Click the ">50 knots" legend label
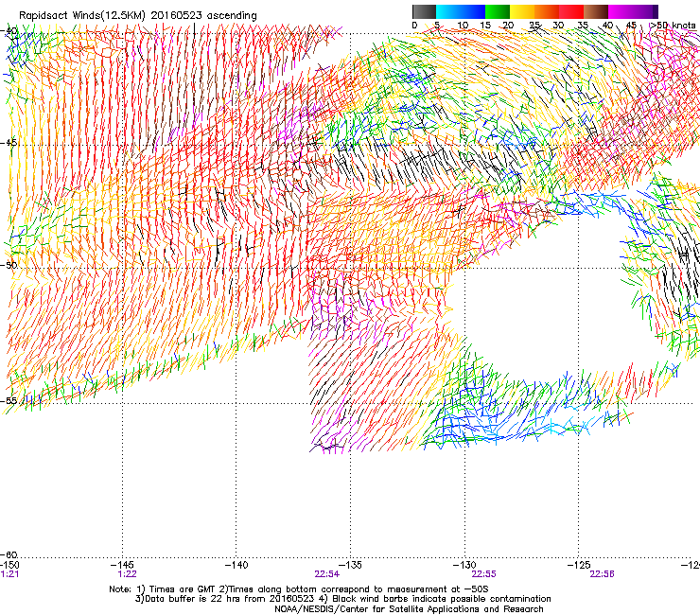This screenshot has width=700, height=615. [673, 26]
